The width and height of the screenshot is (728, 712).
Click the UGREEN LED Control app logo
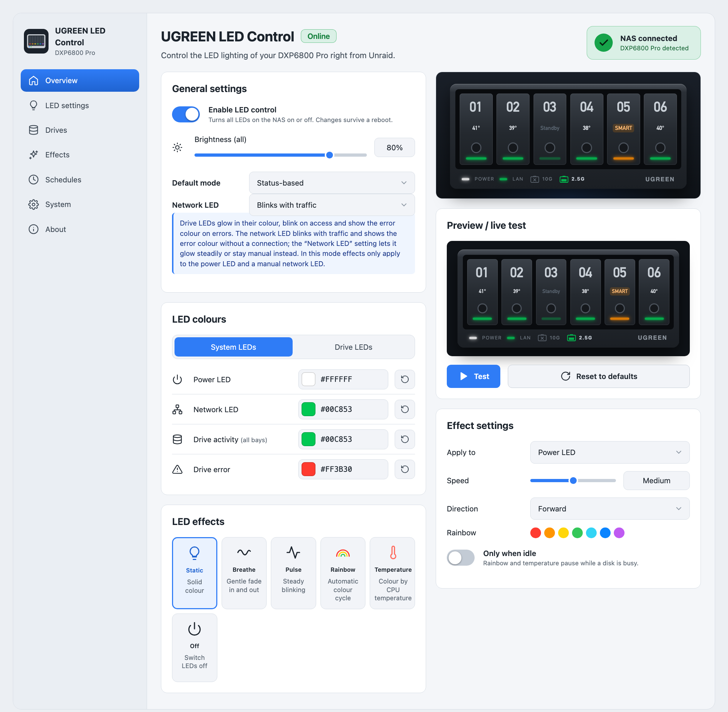(36, 41)
